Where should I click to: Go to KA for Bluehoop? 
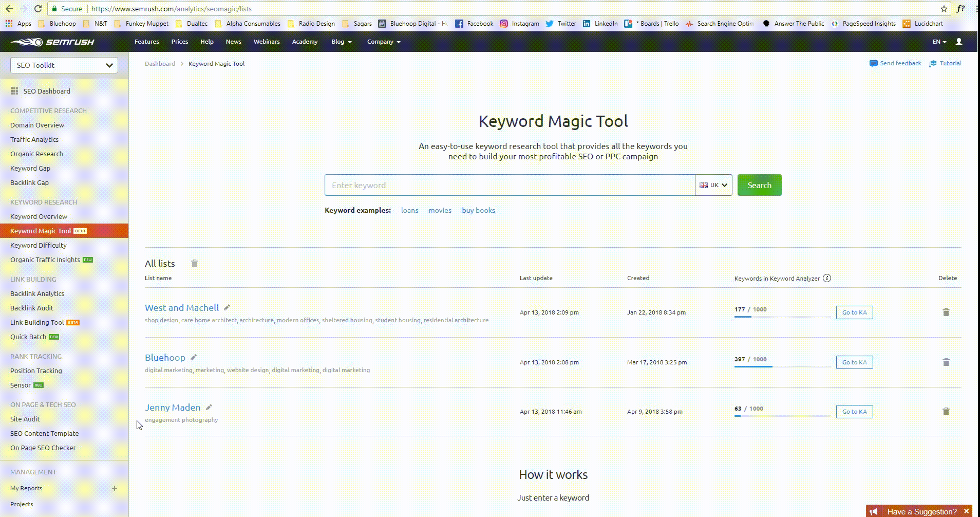[854, 362]
